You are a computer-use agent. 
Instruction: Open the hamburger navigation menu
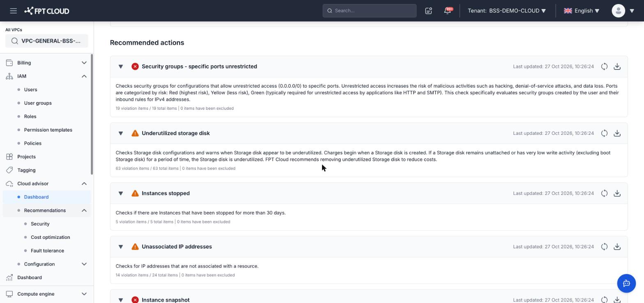[x=13, y=11]
